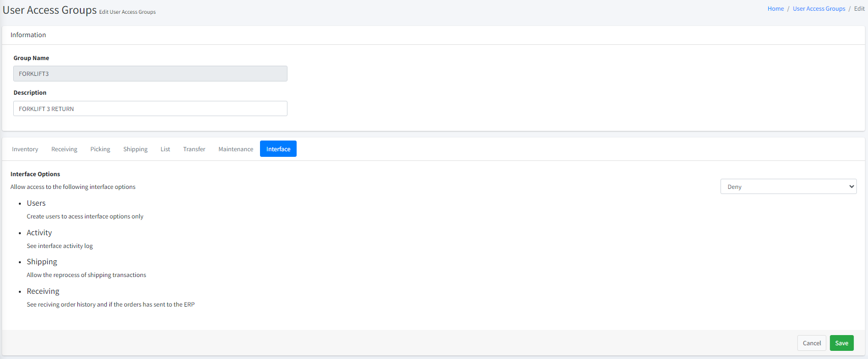The width and height of the screenshot is (868, 359).
Task: Go to Home via breadcrumb
Action: click(775, 9)
